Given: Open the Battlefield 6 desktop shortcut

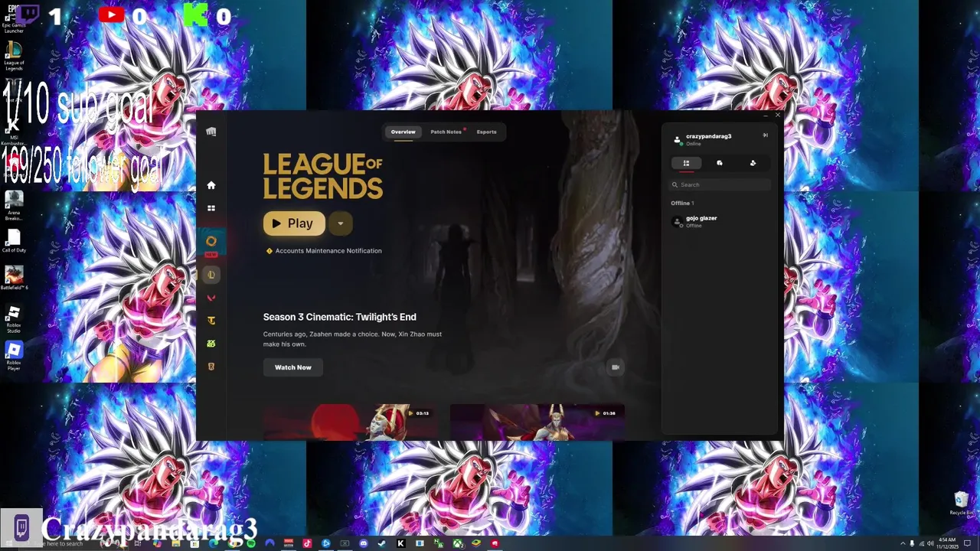Looking at the screenshot, I should click(x=14, y=278).
